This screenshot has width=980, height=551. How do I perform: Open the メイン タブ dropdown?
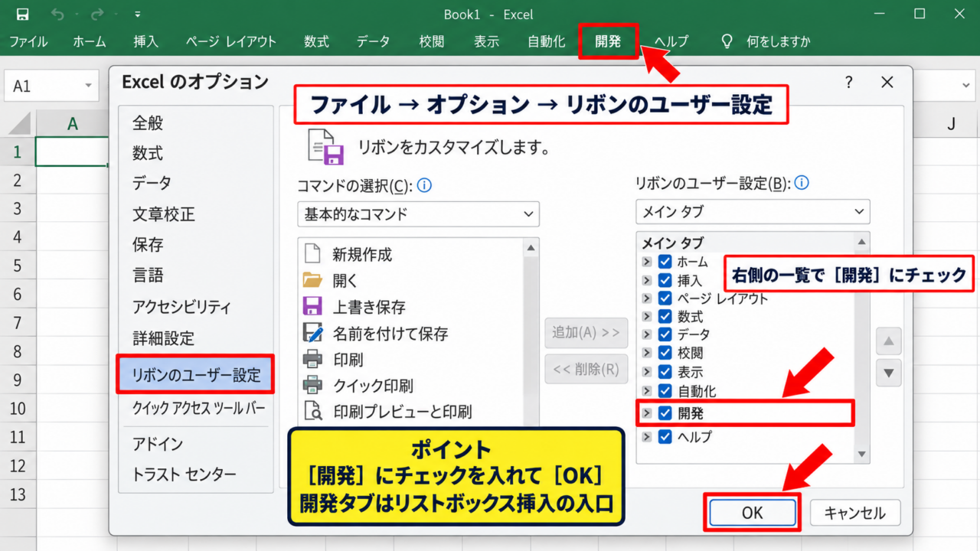(753, 211)
